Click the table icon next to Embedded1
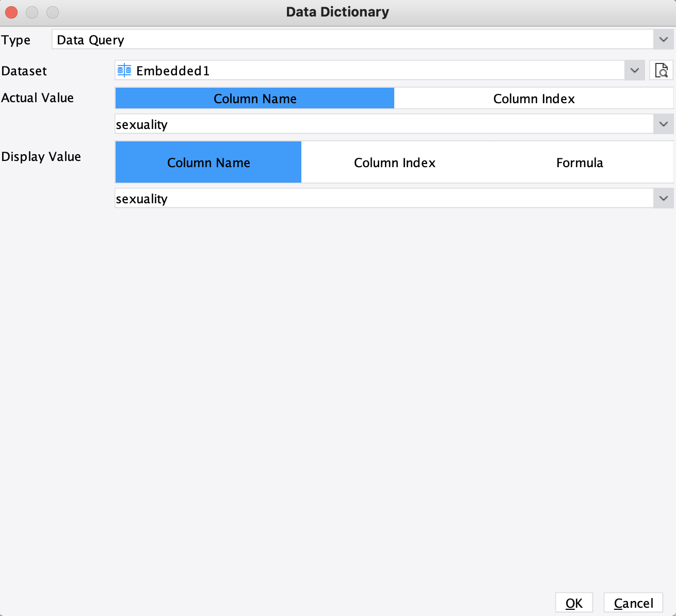Image resolution: width=676 pixels, height=616 pixels. pos(124,70)
